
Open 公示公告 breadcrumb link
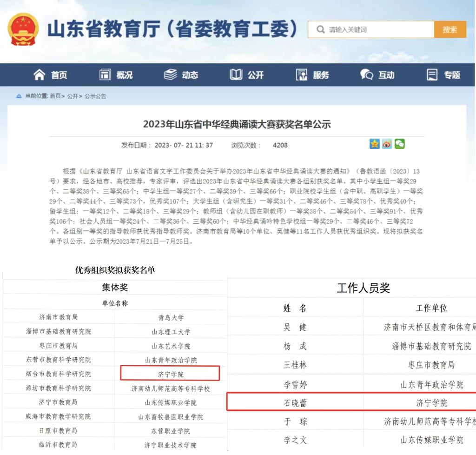(x=95, y=96)
